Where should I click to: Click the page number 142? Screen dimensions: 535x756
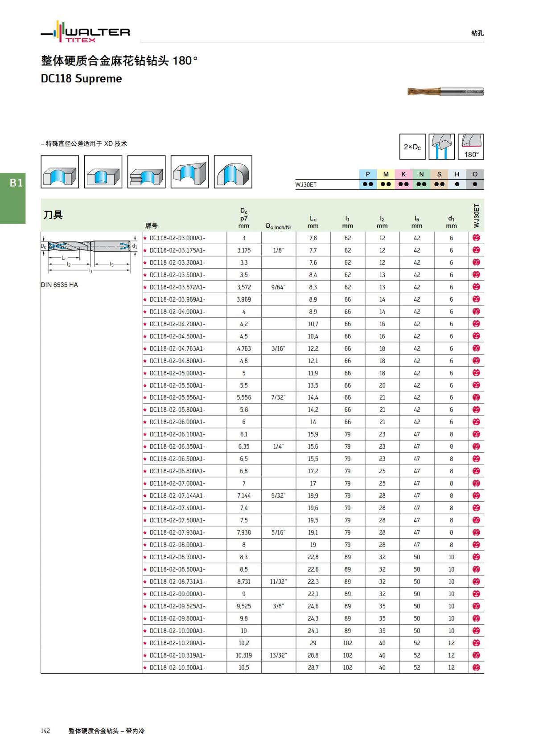[x=45, y=731]
